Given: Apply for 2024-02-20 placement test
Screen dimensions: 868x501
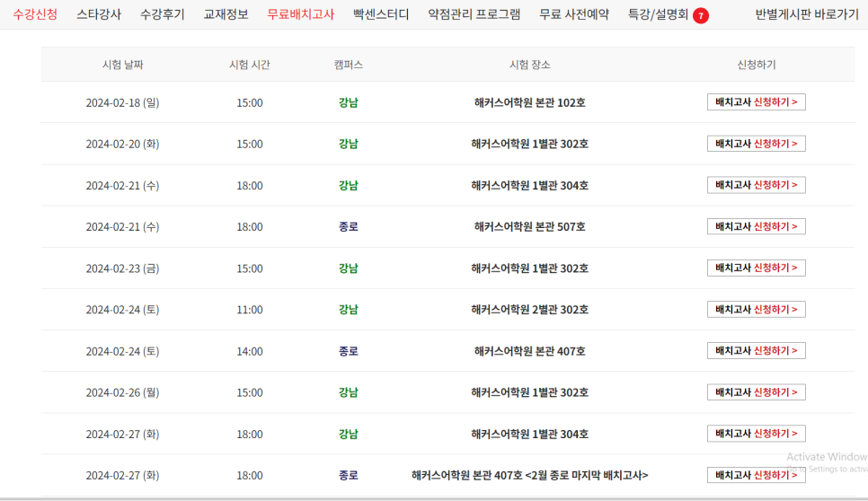Looking at the screenshot, I should [x=757, y=144].
